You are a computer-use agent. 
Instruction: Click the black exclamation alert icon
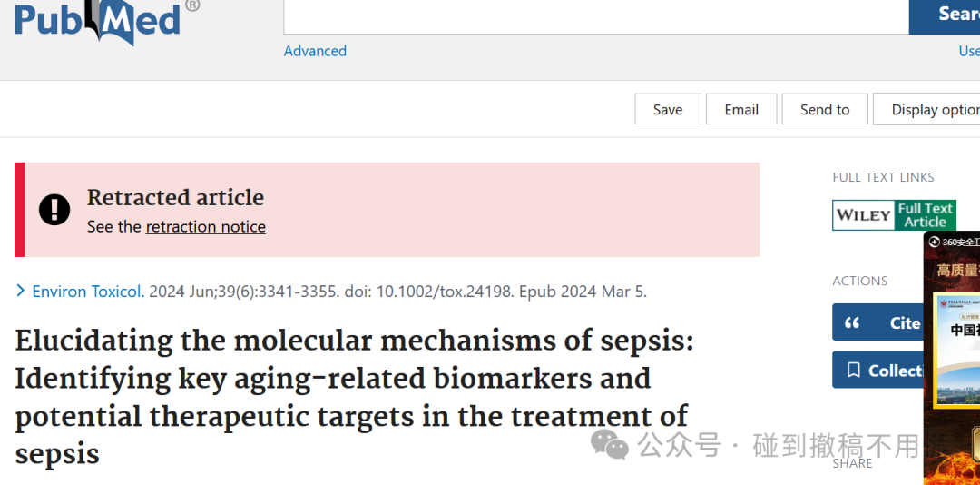click(x=54, y=209)
